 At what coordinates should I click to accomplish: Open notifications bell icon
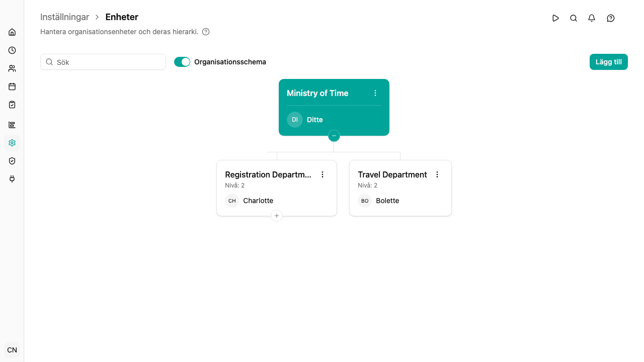point(592,18)
